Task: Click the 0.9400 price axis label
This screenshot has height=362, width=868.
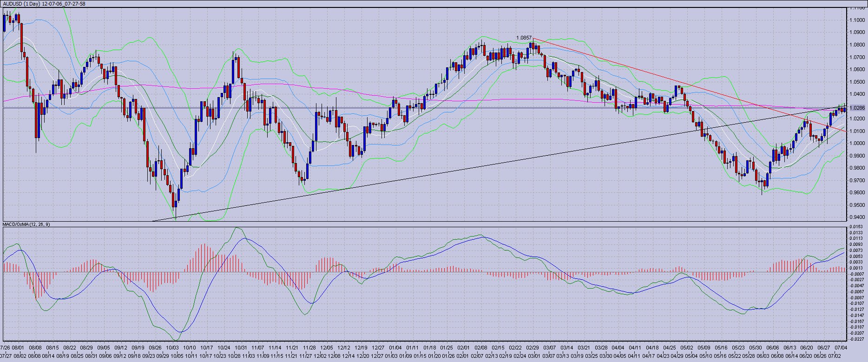Action: tap(857, 217)
